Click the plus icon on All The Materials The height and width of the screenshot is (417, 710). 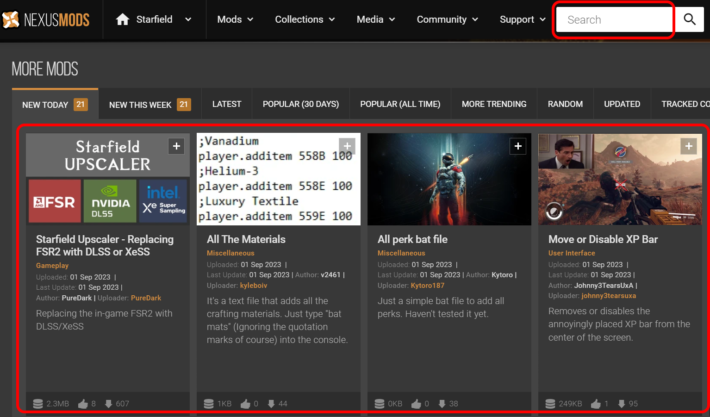pyautogui.click(x=347, y=146)
